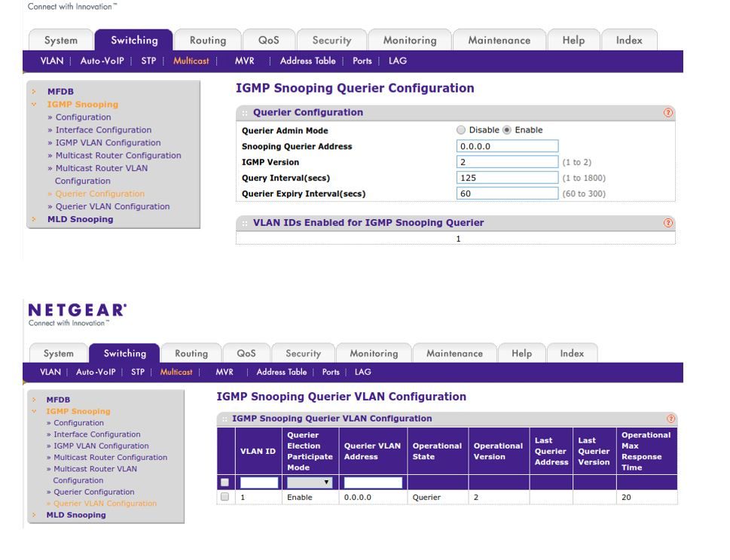The image size is (730, 560).
Task: Tick the select-all checkbox in VLAN table header row
Action: click(225, 482)
